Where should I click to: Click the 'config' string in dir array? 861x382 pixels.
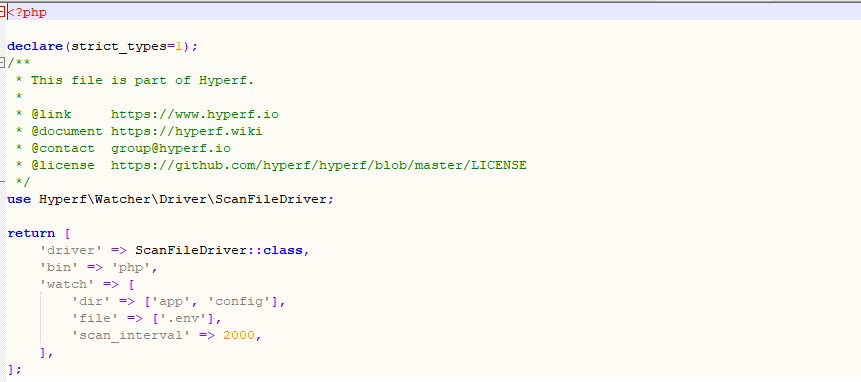[239, 302]
